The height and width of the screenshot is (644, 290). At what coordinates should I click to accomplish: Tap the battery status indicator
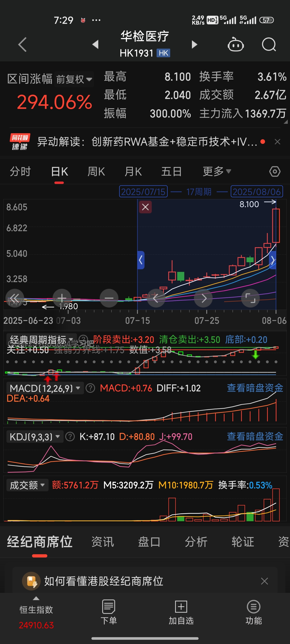[x=266, y=20]
